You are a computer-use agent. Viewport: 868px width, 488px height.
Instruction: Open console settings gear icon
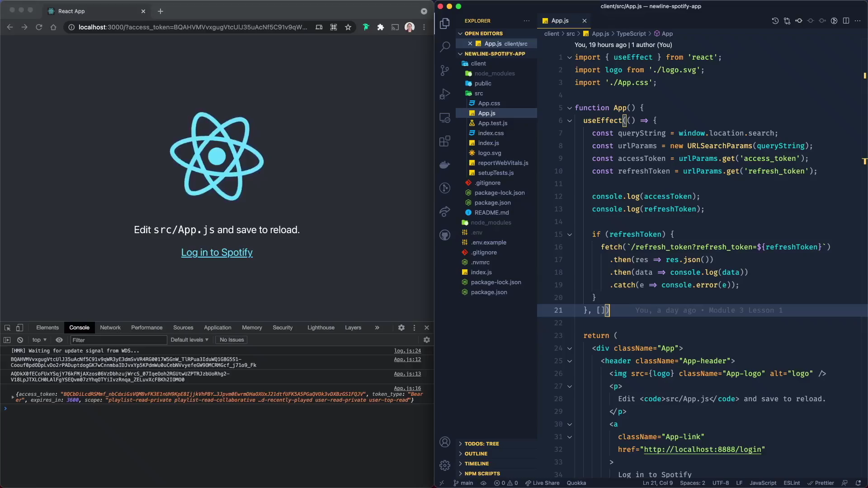tap(427, 340)
